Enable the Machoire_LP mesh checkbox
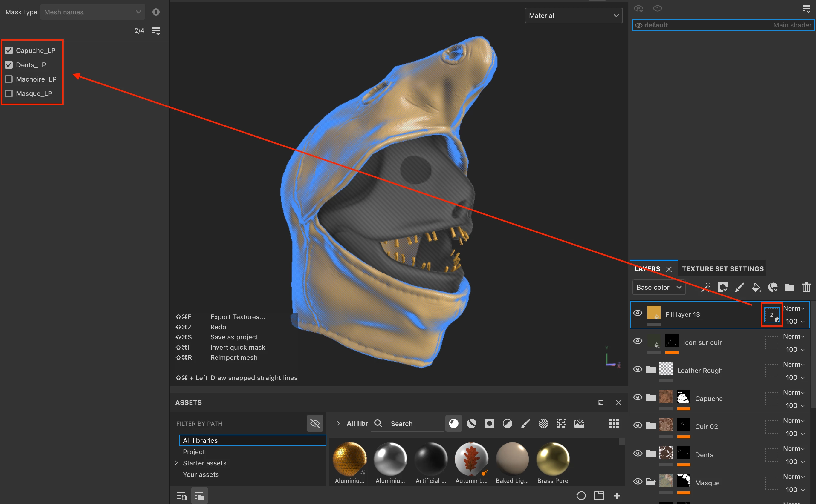Viewport: 816px width, 504px height. point(9,79)
